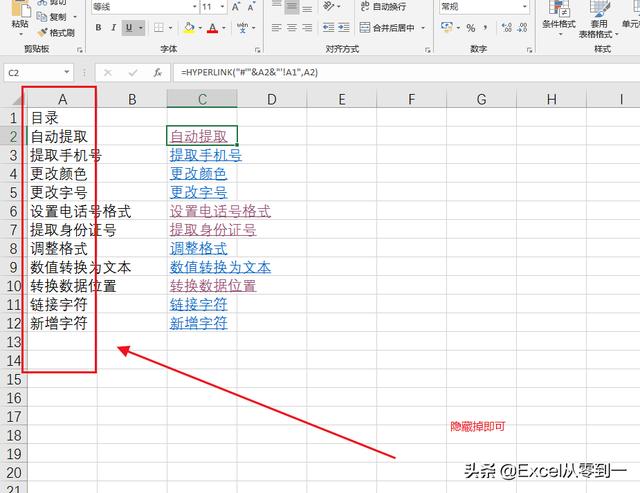The width and height of the screenshot is (640, 493).
Task: Select the Format Painter (格式刷) tool
Action: point(56,33)
